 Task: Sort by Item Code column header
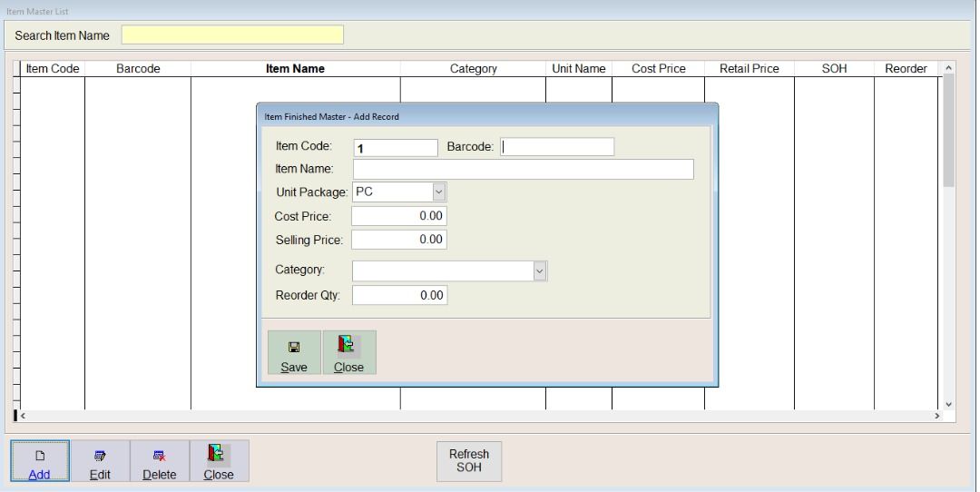pyautogui.click(x=53, y=69)
